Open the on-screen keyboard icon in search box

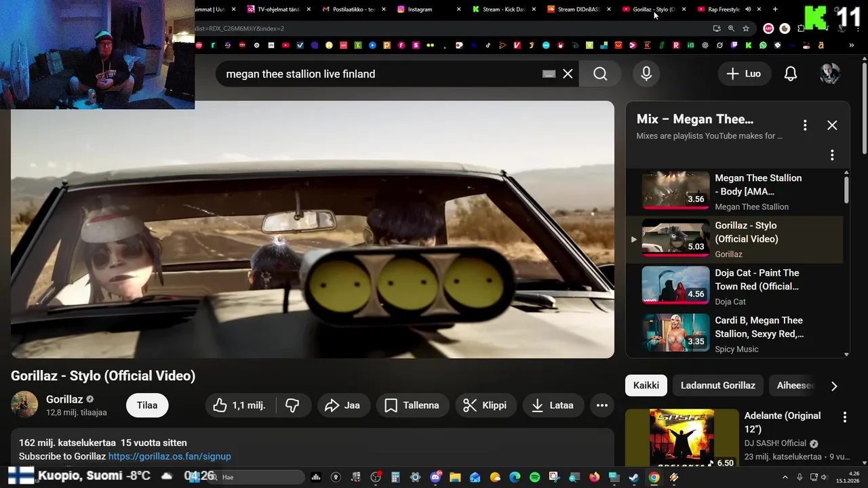tap(549, 74)
